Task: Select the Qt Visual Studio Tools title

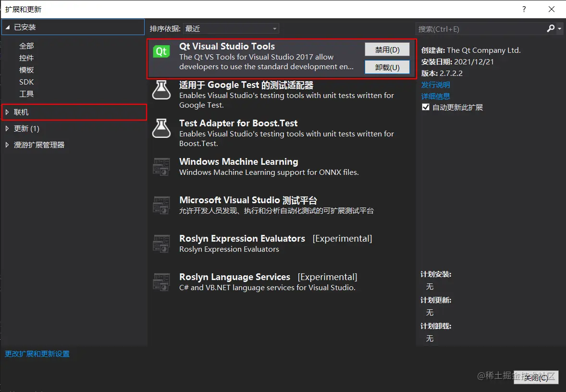Action: click(227, 46)
